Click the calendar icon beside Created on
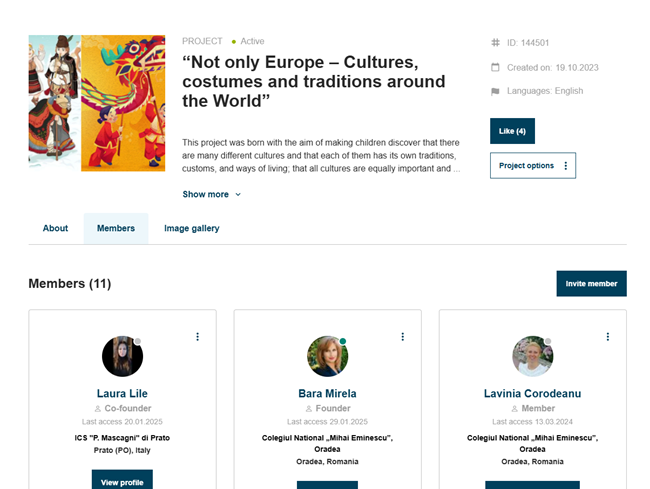 point(495,67)
